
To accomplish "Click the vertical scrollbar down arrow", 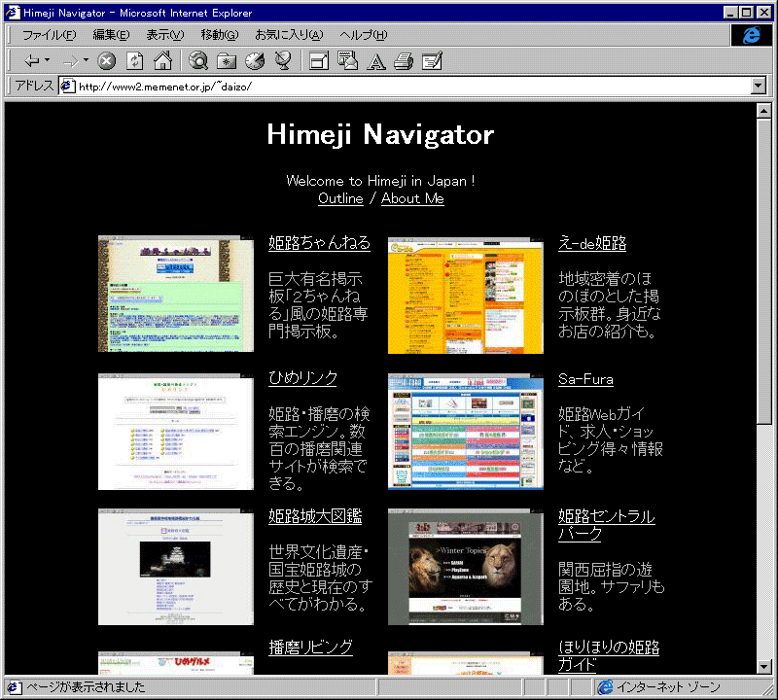I will tap(764, 667).
